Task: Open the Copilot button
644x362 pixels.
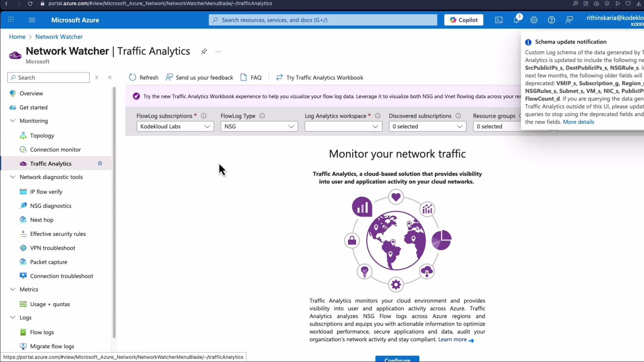Action: point(464,20)
